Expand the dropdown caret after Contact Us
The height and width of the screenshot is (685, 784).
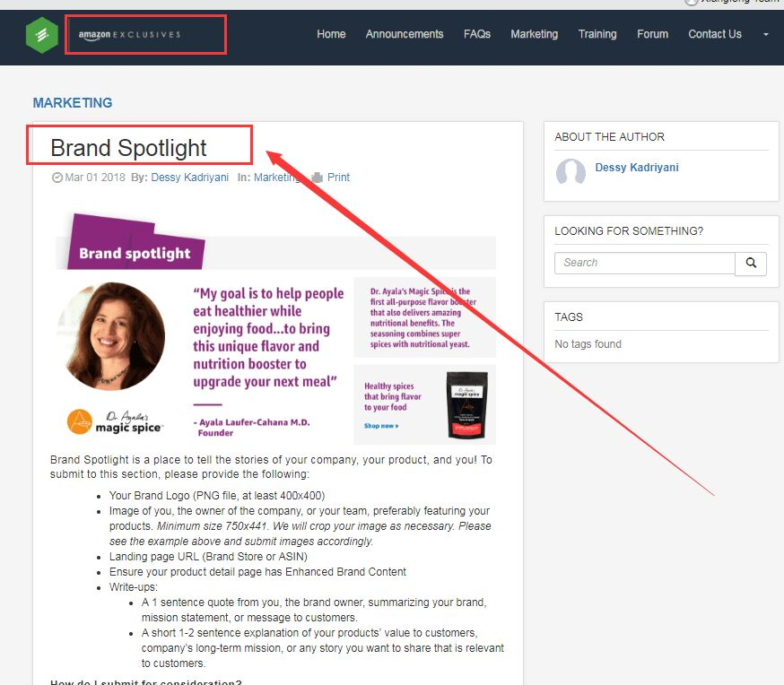click(765, 34)
